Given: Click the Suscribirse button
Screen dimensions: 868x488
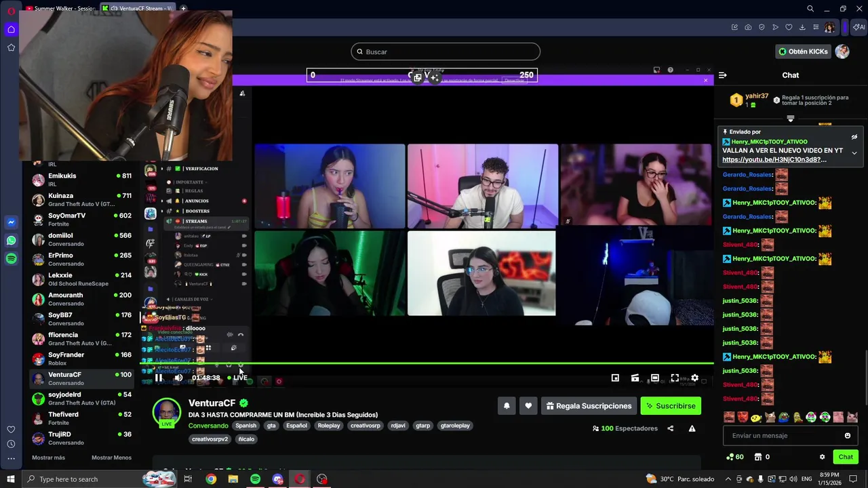Looking at the screenshot, I should (671, 406).
